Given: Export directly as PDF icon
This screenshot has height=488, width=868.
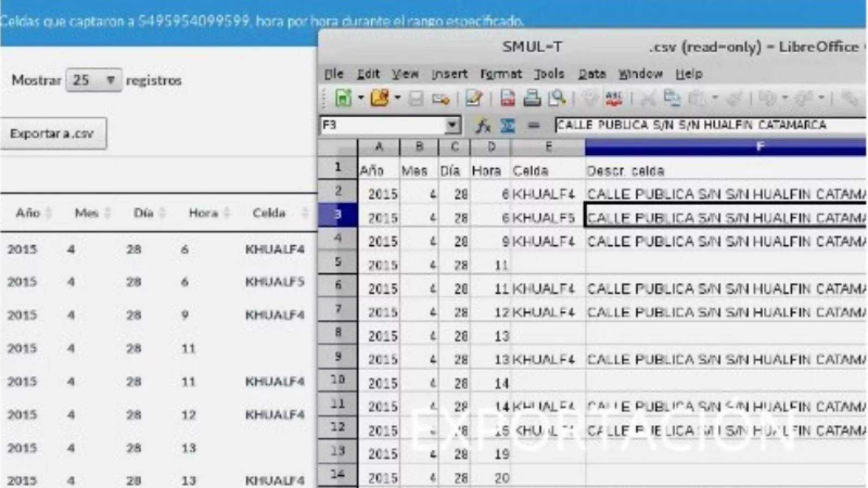Looking at the screenshot, I should (507, 98).
